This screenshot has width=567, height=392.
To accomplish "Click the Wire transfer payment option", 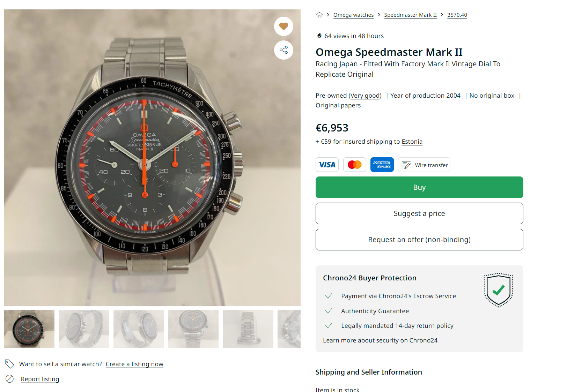I will click(424, 165).
